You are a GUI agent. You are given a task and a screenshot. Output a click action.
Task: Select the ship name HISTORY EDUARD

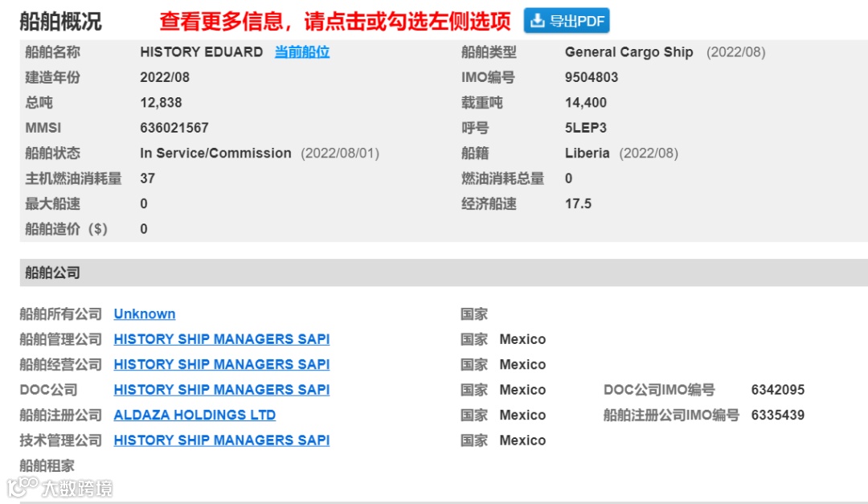202,52
